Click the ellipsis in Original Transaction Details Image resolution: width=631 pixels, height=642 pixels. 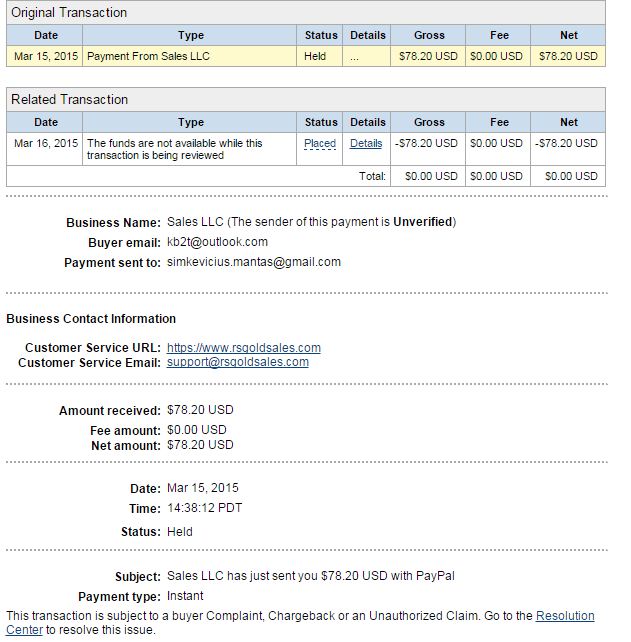354,57
